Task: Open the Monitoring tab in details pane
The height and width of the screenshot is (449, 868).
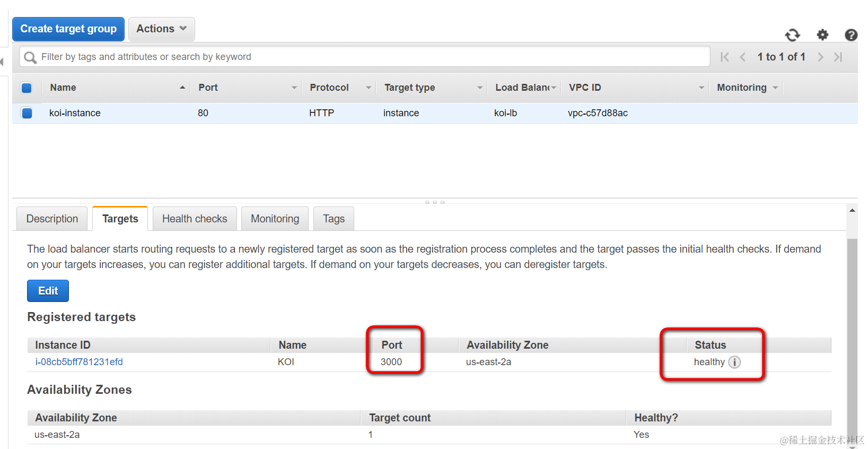Action: coord(275,219)
